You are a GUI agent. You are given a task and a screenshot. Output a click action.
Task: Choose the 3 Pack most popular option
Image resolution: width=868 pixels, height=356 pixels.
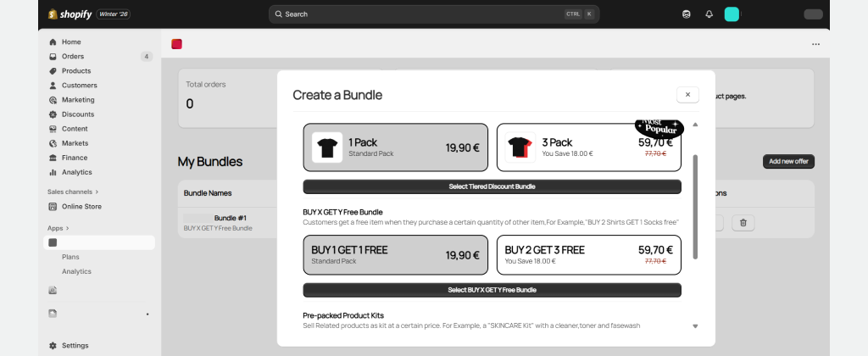(588, 147)
